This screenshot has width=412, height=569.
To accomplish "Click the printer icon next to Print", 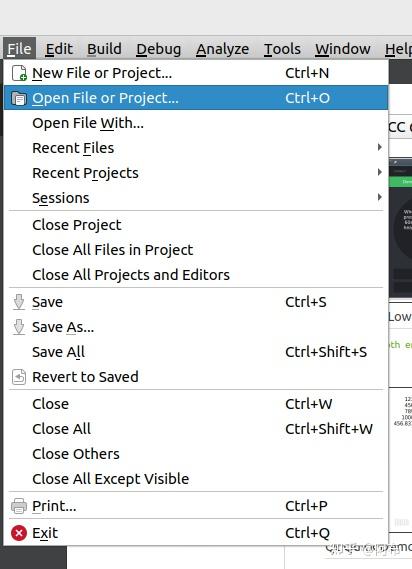I will pyautogui.click(x=19, y=506).
